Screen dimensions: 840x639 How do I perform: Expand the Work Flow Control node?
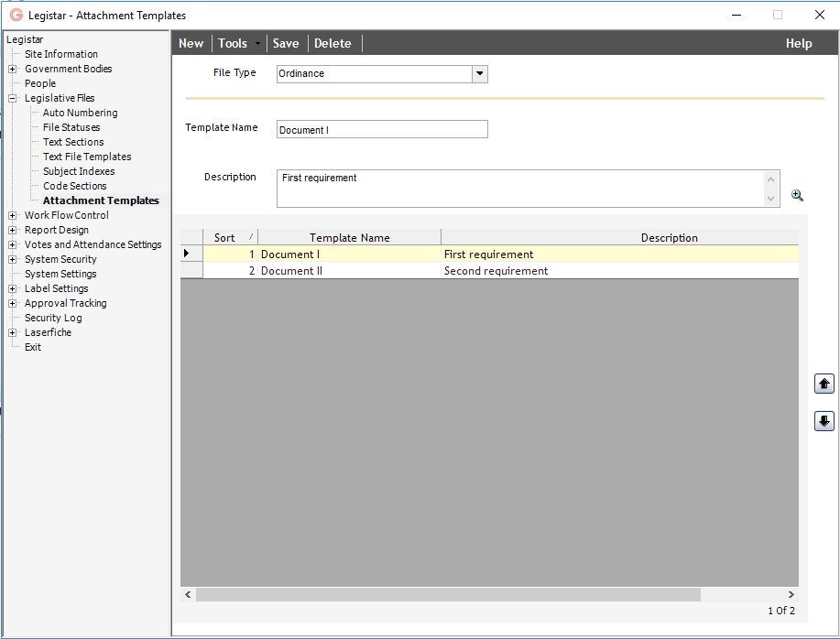(10, 215)
